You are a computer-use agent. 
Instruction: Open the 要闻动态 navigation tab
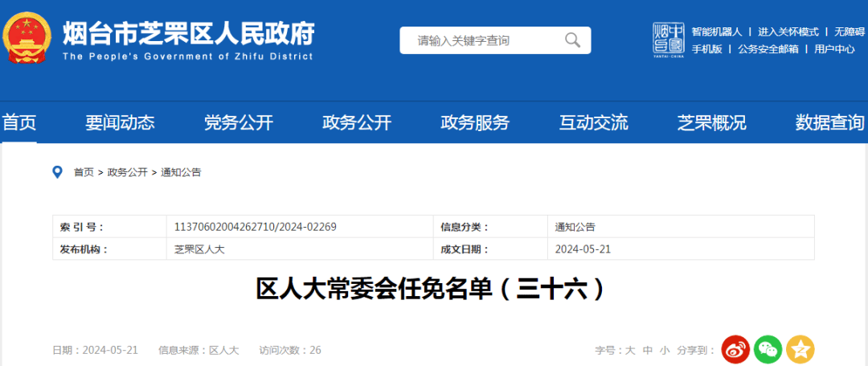click(x=120, y=123)
